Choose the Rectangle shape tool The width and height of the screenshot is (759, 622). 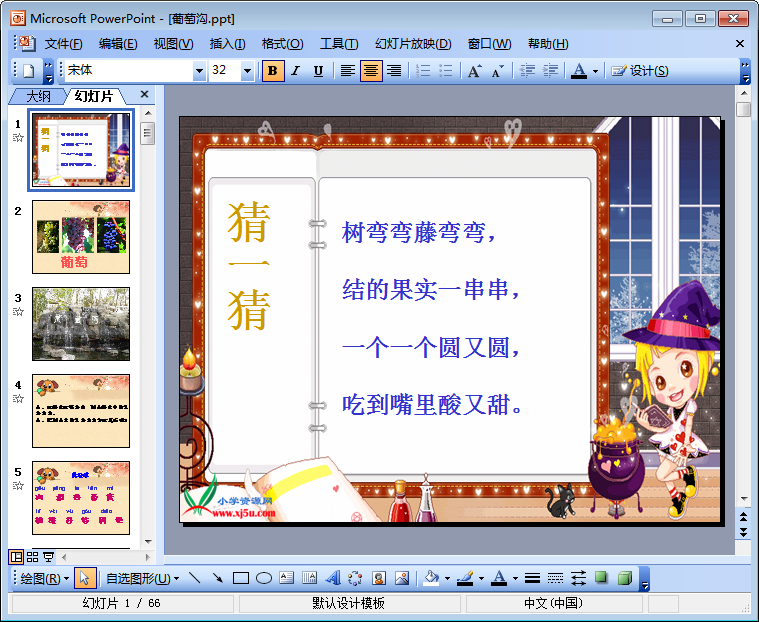(x=241, y=578)
